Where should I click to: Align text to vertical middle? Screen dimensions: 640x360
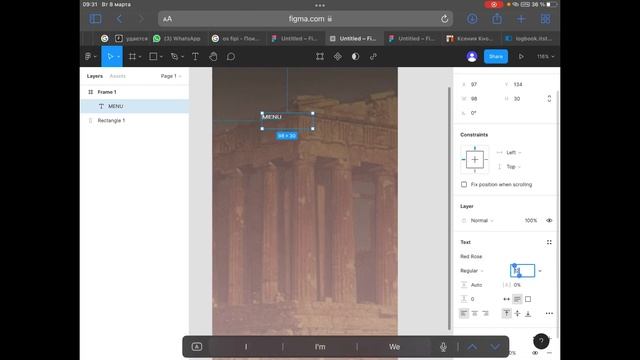[517, 313]
